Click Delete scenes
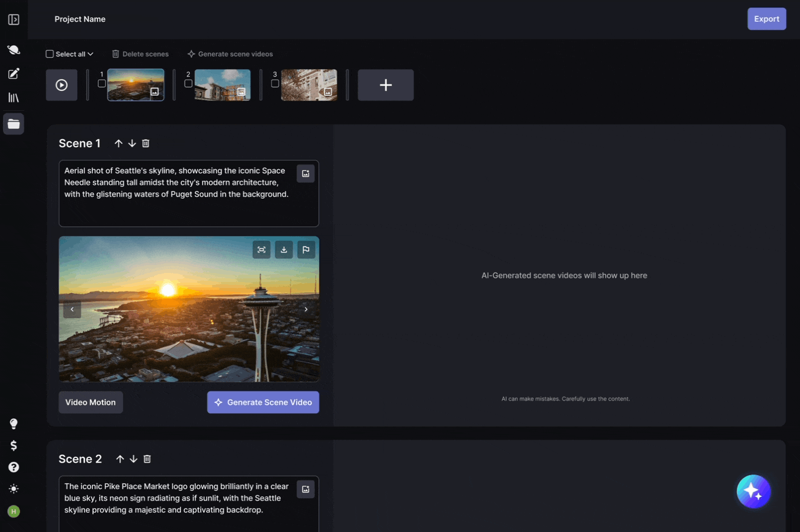The height and width of the screenshot is (532, 800). (x=140, y=54)
